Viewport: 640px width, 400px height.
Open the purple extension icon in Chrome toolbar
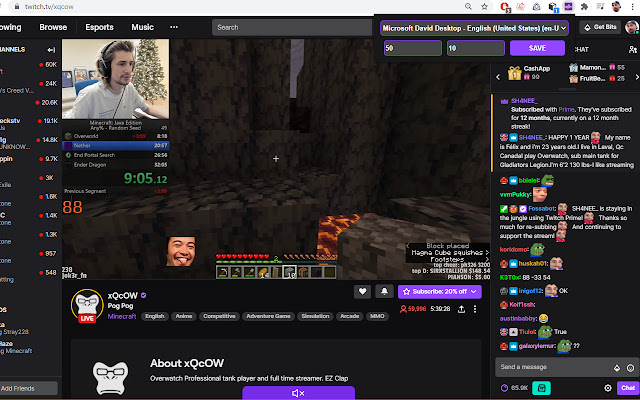[568, 7]
